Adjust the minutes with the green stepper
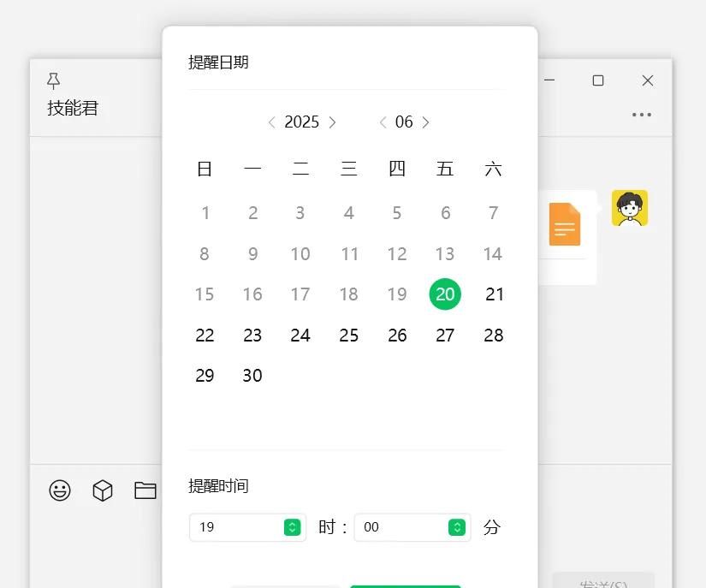706x588 pixels. 457,527
